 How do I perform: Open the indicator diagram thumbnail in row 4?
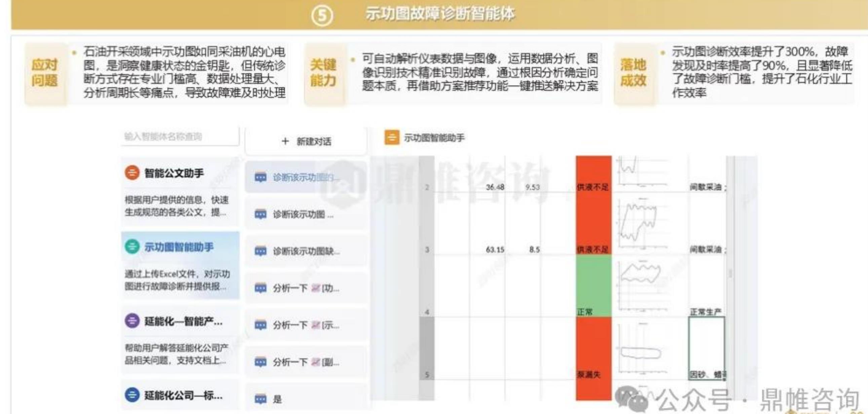[642, 286]
